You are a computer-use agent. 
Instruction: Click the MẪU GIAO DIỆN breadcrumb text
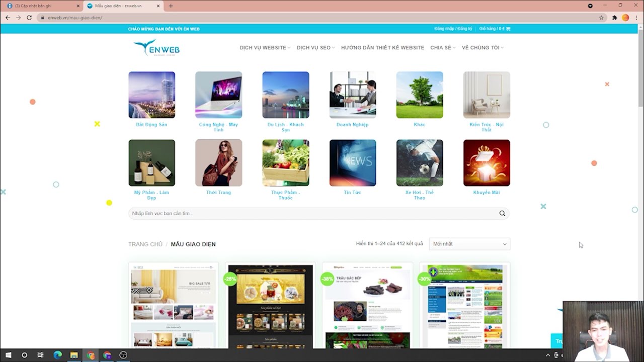pyautogui.click(x=193, y=244)
